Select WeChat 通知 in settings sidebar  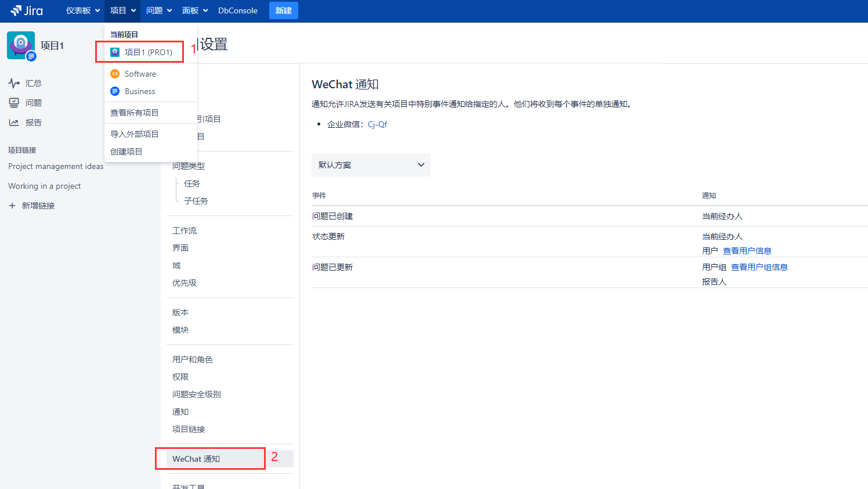point(196,459)
